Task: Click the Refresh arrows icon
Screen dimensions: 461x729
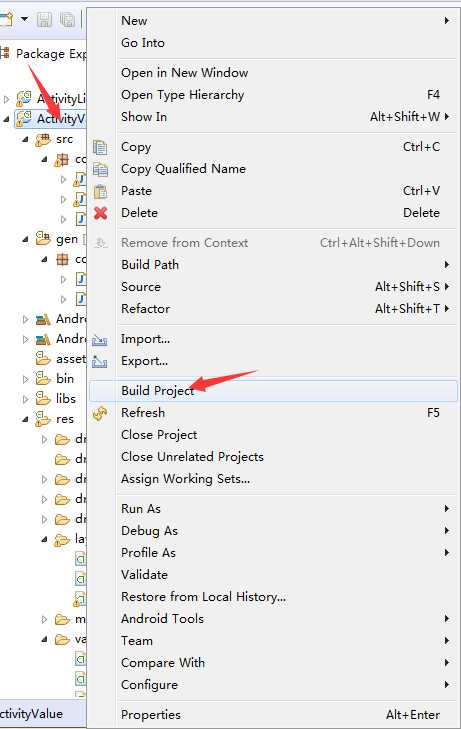Action: coord(100,413)
